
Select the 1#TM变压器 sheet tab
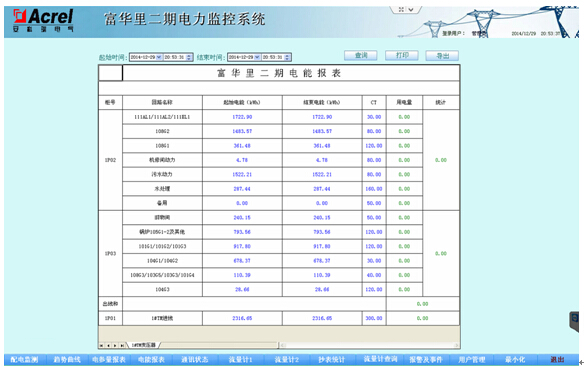[143, 345]
